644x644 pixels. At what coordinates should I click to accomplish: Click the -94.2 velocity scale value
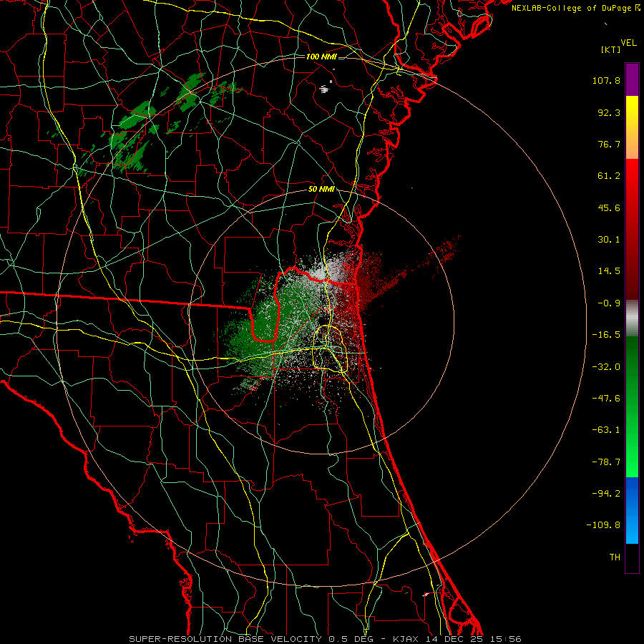click(x=606, y=494)
